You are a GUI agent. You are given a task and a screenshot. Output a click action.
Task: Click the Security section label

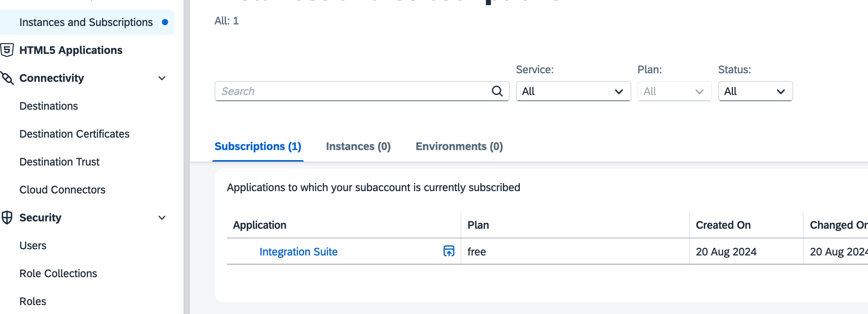pyautogui.click(x=40, y=217)
